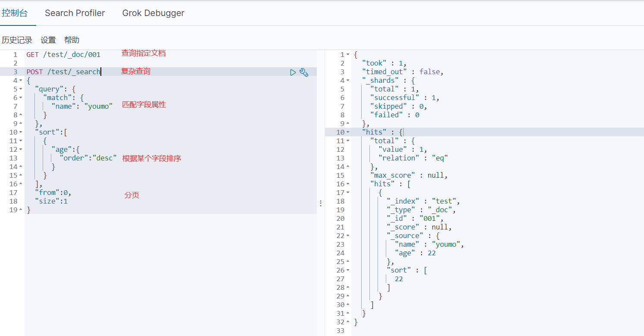The image size is (644, 336).
Task: Run the POST /test/_search request with play icon
Action: point(293,72)
